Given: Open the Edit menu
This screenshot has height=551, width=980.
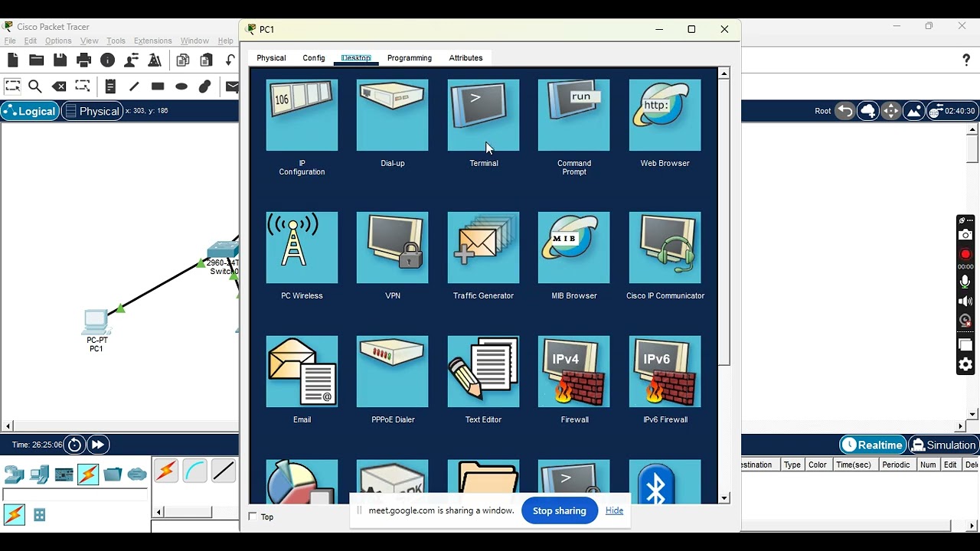Looking at the screenshot, I should (x=31, y=41).
